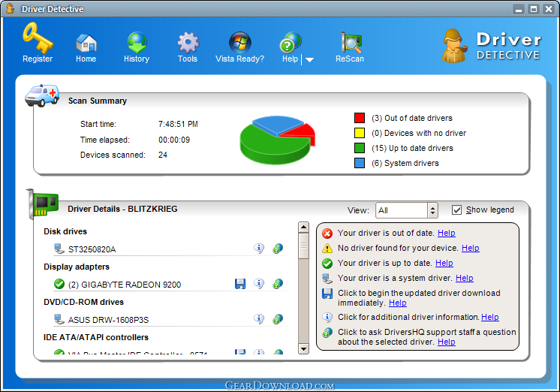The width and height of the screenshot is (560, 392).
Task: Download updated GIGABYTE RADEON 9200 driver
Action: pyautogui.click(x=240, y=284)
